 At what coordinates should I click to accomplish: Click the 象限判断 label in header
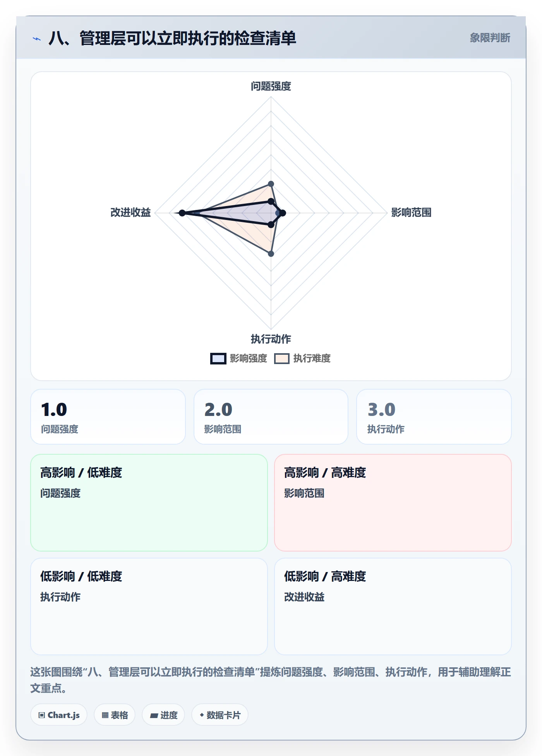pos(490,38)
